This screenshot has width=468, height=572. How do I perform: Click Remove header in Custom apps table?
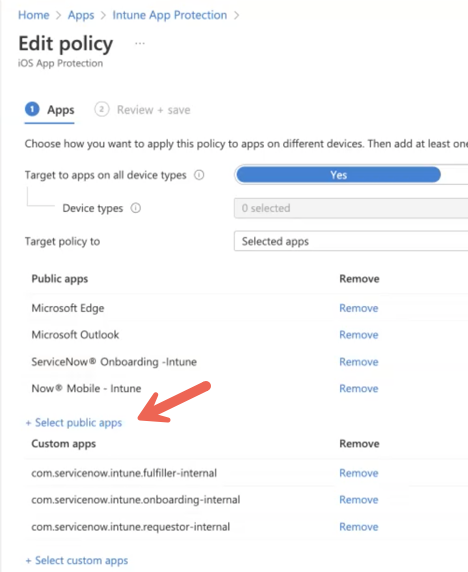(359, 444)
